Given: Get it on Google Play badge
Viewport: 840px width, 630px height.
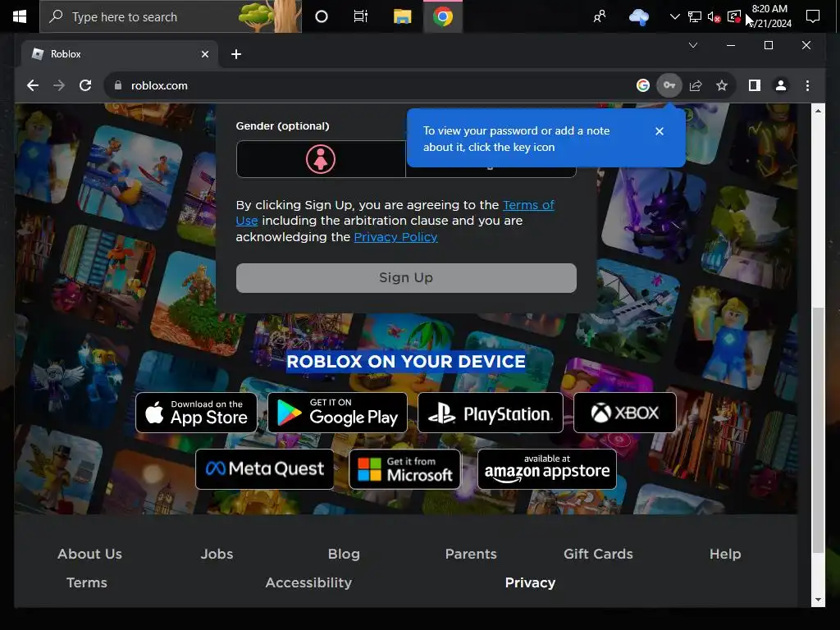Looking at the screenshot, I should [337, 413].
